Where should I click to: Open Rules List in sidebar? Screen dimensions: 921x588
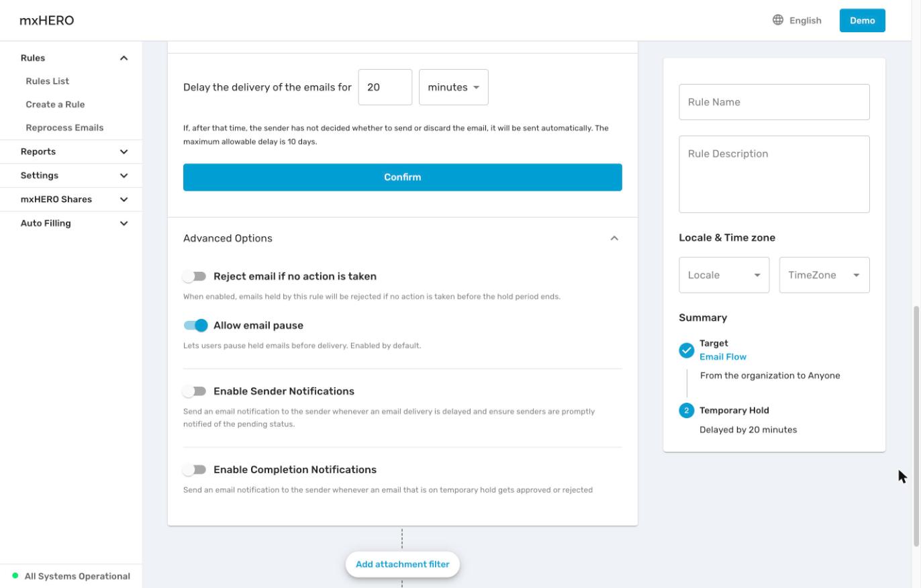point(48,81)
